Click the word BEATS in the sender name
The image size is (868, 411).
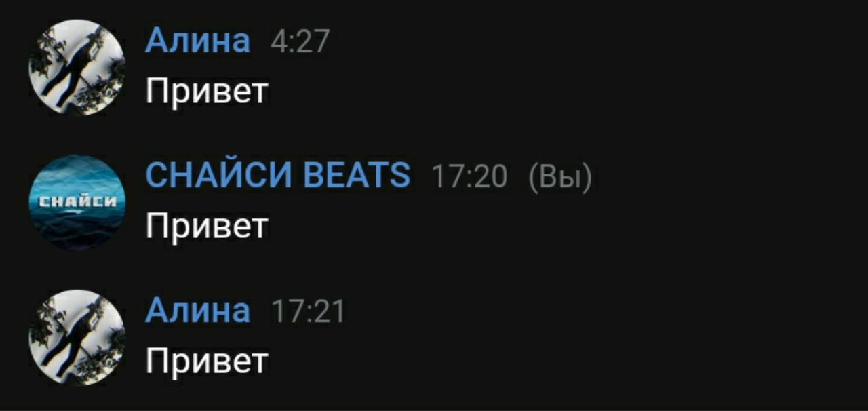[357, 176]
